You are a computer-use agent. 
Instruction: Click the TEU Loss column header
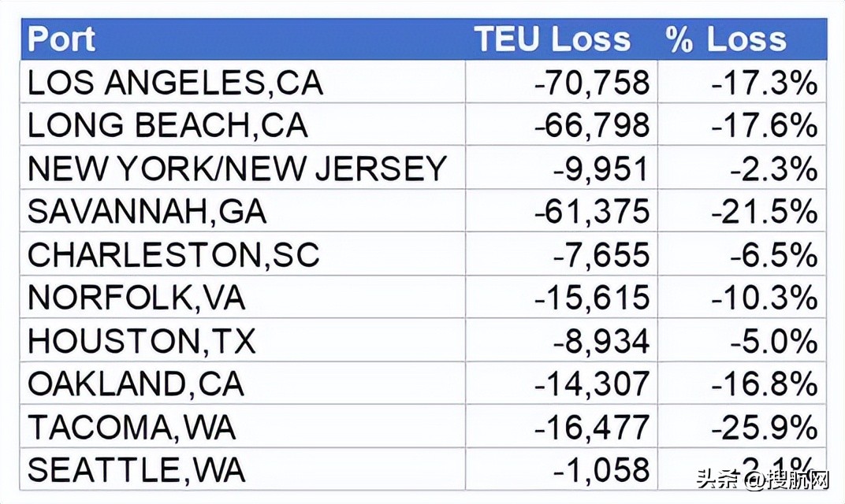(552, 39)
